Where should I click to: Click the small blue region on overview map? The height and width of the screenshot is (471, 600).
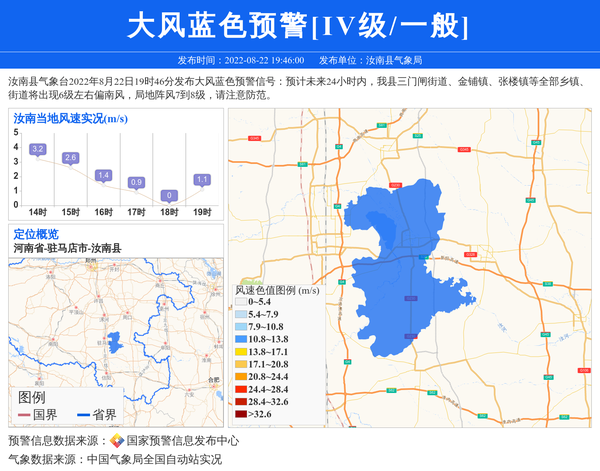(x=114, y=343)
